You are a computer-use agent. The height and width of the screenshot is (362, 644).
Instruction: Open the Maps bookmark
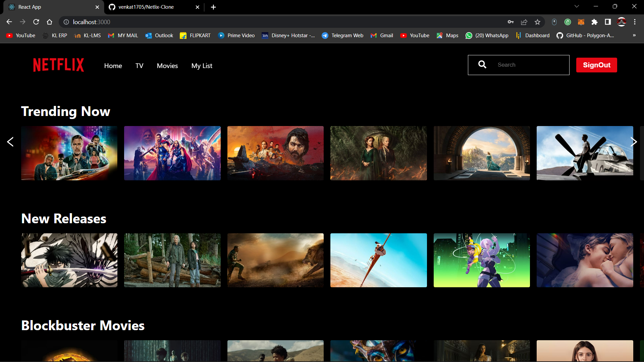coord(447,35)
